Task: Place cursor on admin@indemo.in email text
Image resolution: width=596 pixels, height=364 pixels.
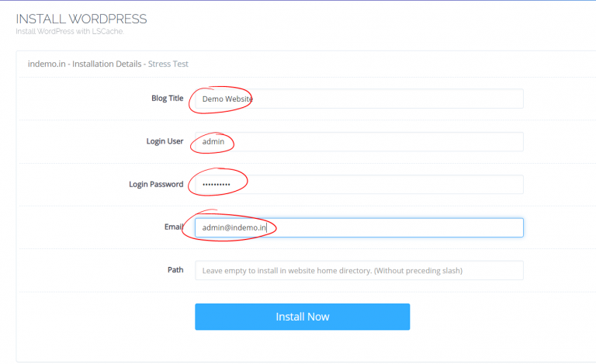Action: pyautogui.click(x=234, y=227)
